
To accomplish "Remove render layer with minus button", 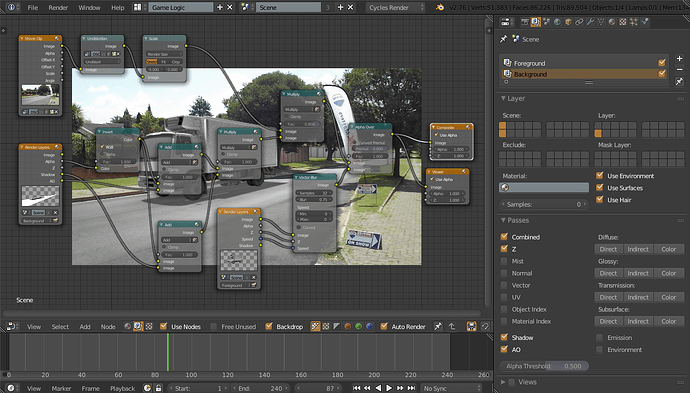I will 679,70.
